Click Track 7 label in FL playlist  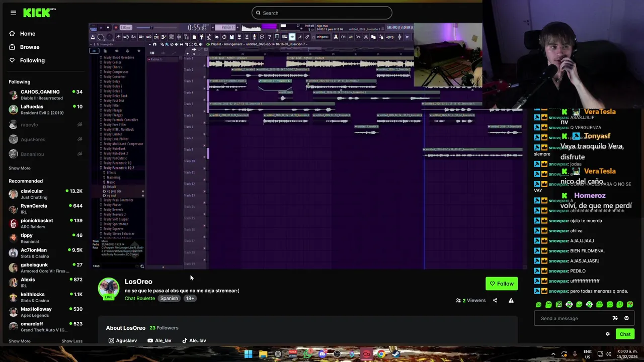pyautogui.click(x=189, y=127)
